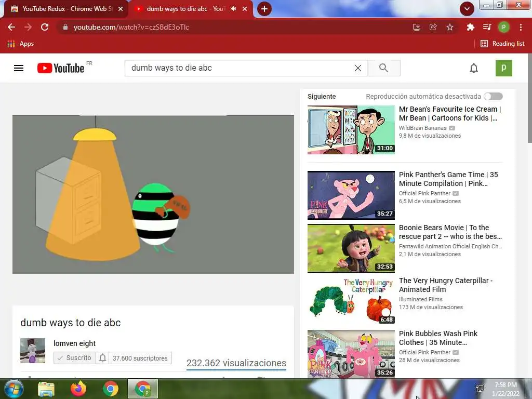Click the share page icon in address bar
The width and height of the screenshot is (532, 399).
(433, 27)
